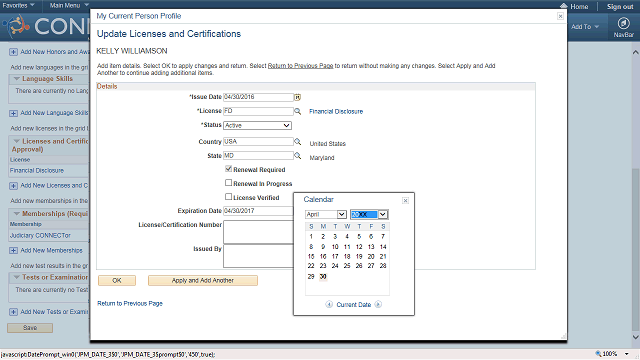
Task: Select day 20 in the Calendar
Action: point(371,256)
